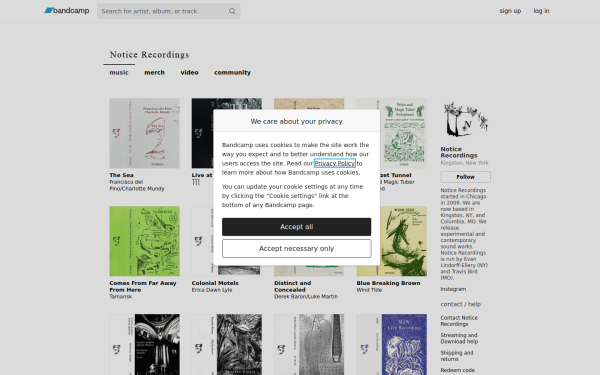
Task: Accept all cookies
Action: [297, 227]
